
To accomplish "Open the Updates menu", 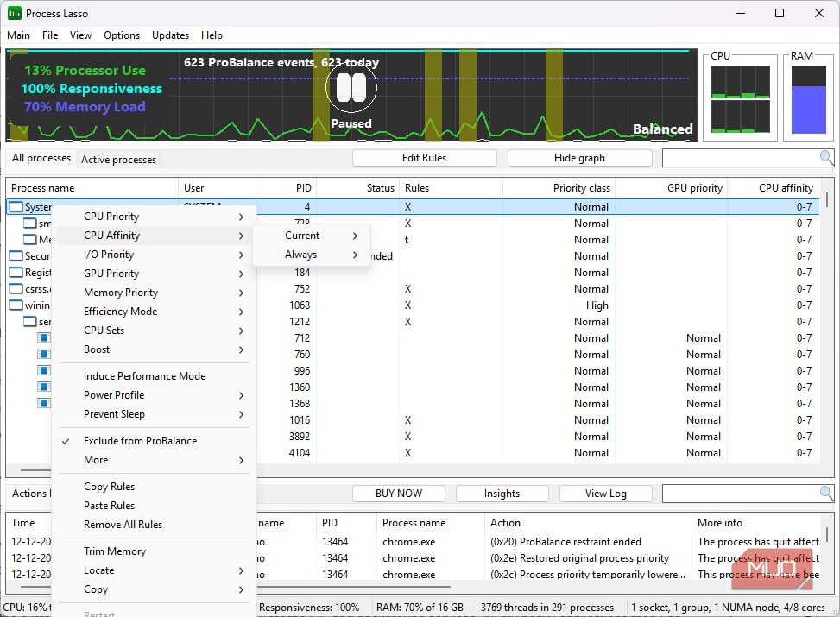I will (170, 35).
